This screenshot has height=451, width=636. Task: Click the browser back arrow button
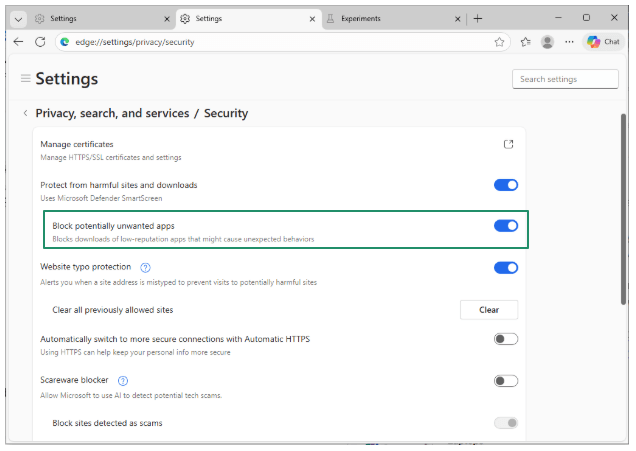[x=18, y=42]
